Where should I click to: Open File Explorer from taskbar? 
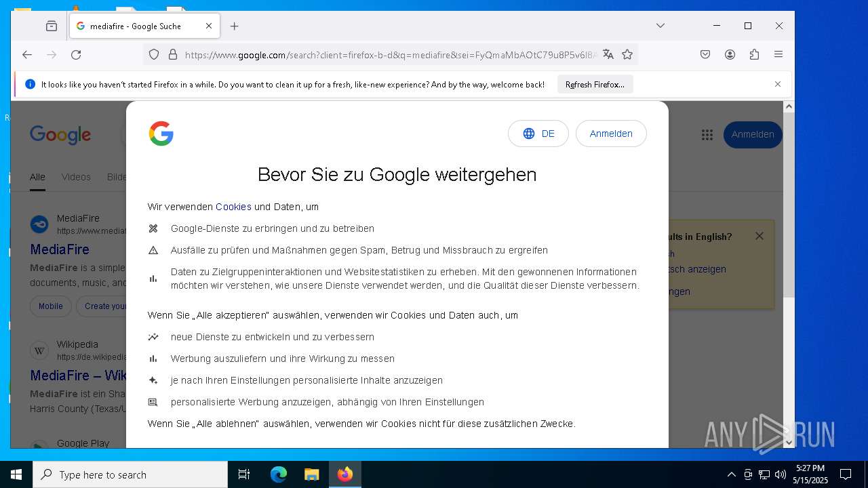pos(311,474)
